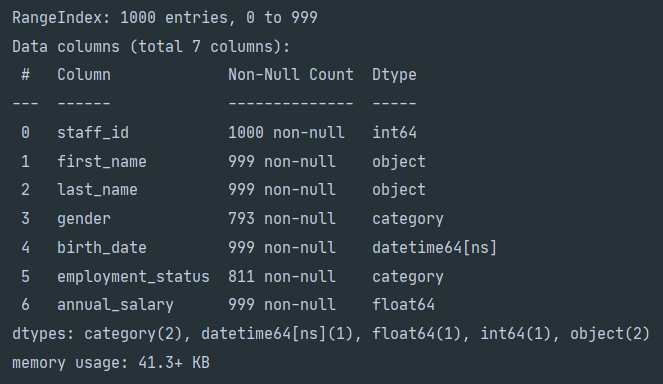This screenshot has width=663, height=384.
Task: Click the 'object' dtype in the last_name row
Action: coord(399,191)
